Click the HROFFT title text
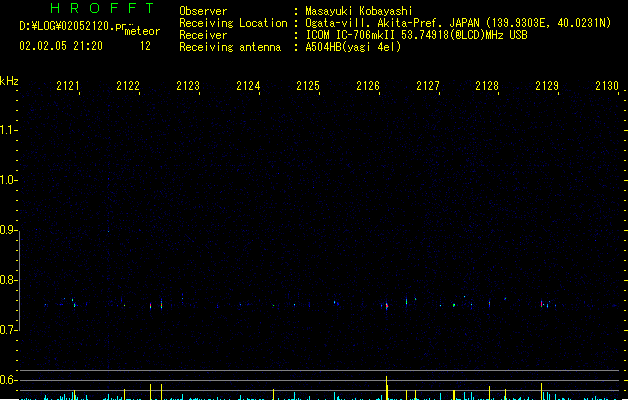The width and height of the screenshot is (629, 400). (102, 8)
